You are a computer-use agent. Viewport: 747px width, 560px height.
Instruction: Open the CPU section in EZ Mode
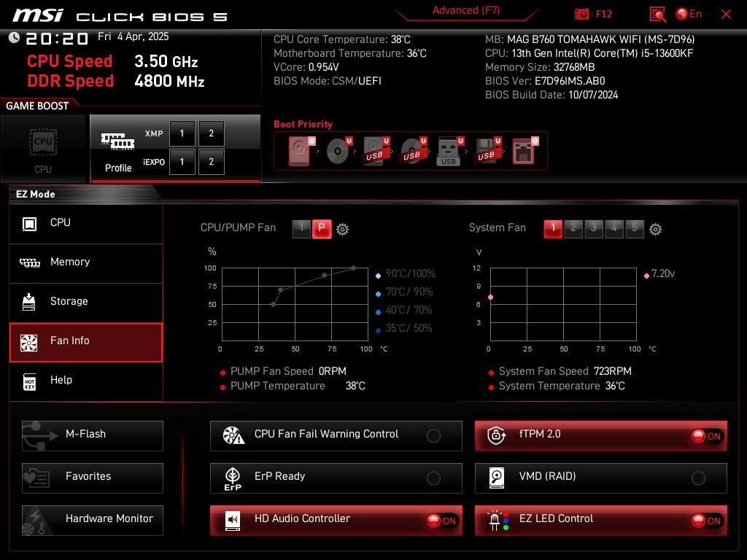tap(86, 223)
